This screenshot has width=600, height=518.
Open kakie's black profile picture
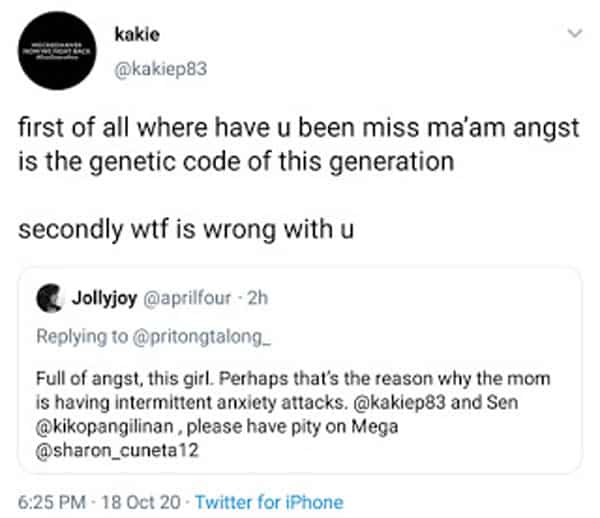[x=57, y=50]
